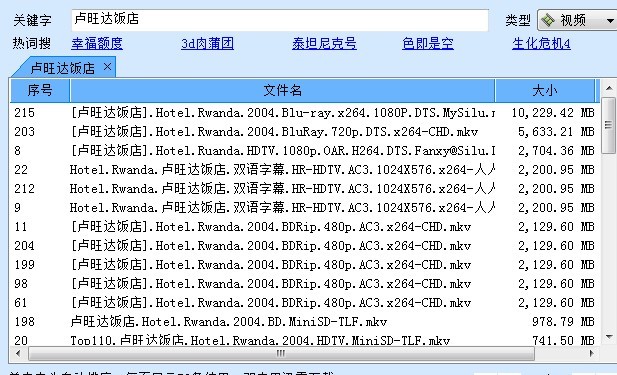Select the 卢旺达饭店 results tab

tap(63, 68)
